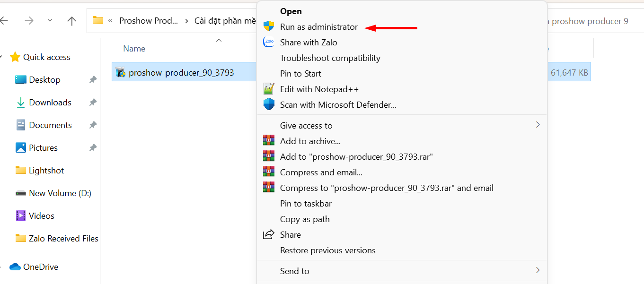
Task: Click WinRAR icon beside Compress to rar and email
Action: click(269, 188)
